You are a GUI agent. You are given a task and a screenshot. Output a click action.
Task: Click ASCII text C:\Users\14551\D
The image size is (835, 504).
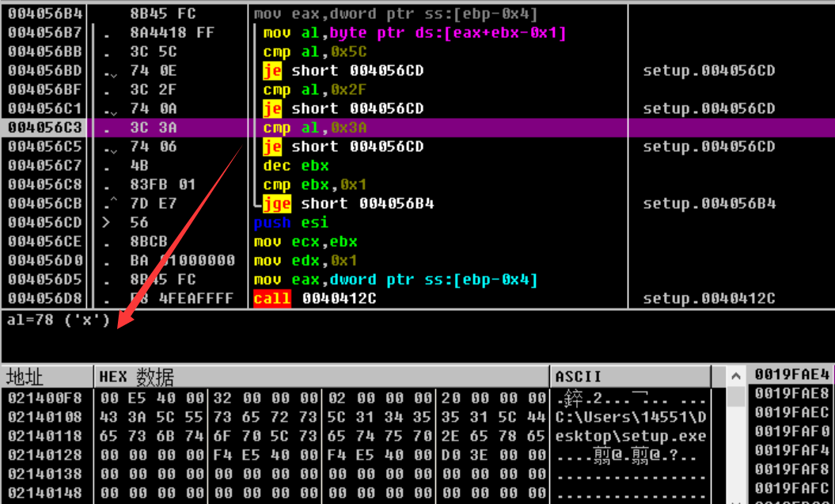tap(631, 417)
